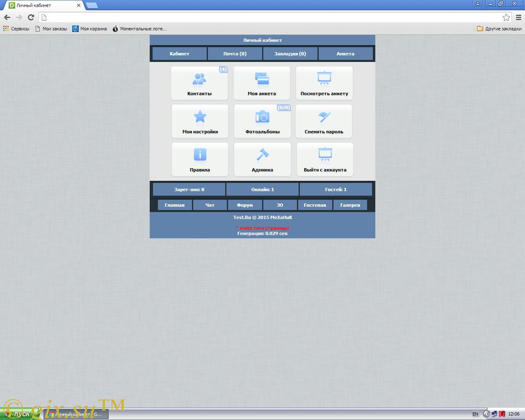525x420 pixels.
Task: Click the (0/0) photo albums badge
Action: 284,107
